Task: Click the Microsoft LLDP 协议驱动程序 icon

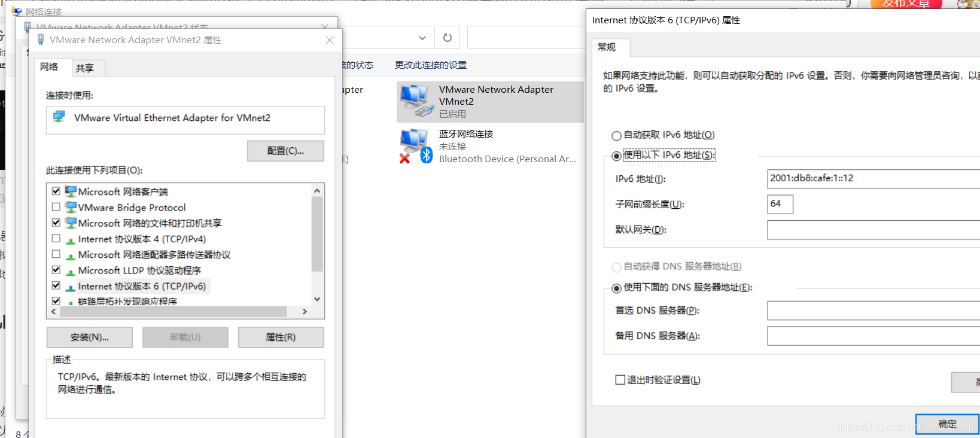Action: pyautogui.click(x=71, y=272)
